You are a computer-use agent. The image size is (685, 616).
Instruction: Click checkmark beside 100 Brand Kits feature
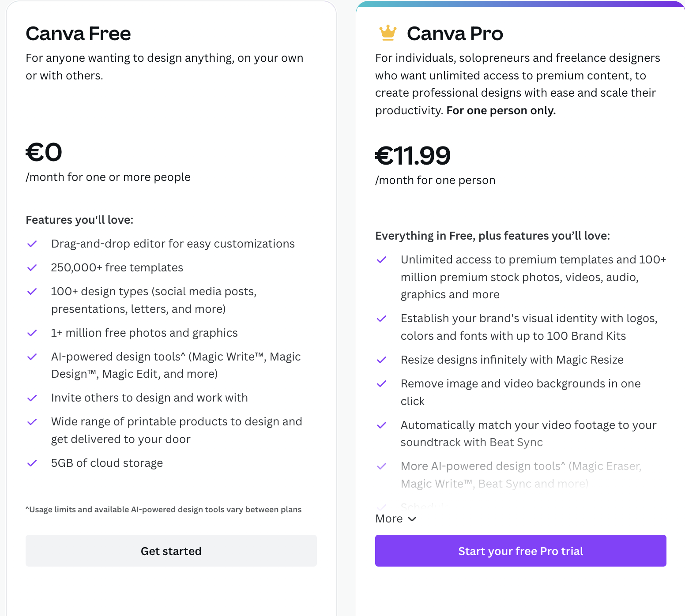tap(382, 319)
